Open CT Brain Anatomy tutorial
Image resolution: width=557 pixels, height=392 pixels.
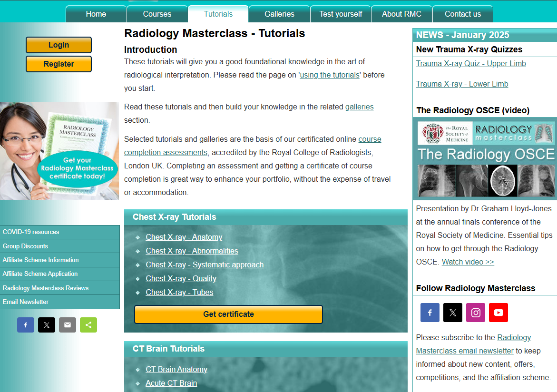coord(176,369)
